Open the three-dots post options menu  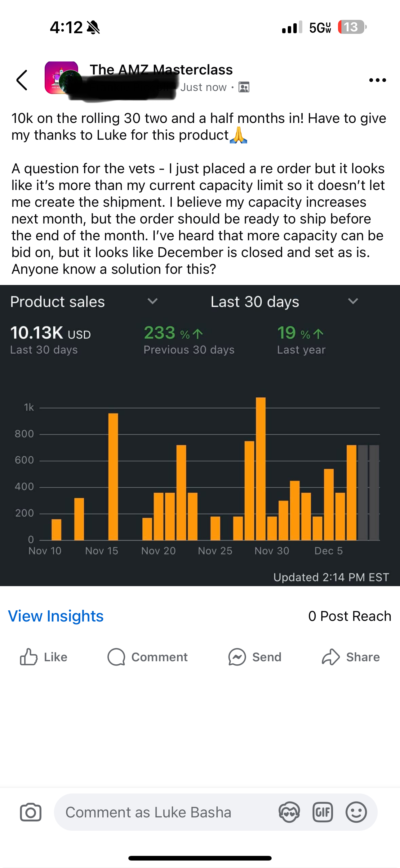[377, 80]
